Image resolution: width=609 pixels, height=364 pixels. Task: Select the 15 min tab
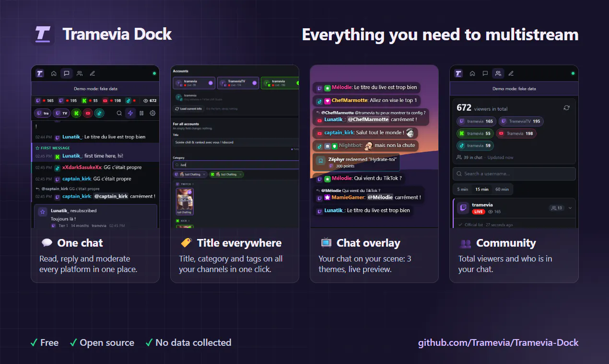482,189
